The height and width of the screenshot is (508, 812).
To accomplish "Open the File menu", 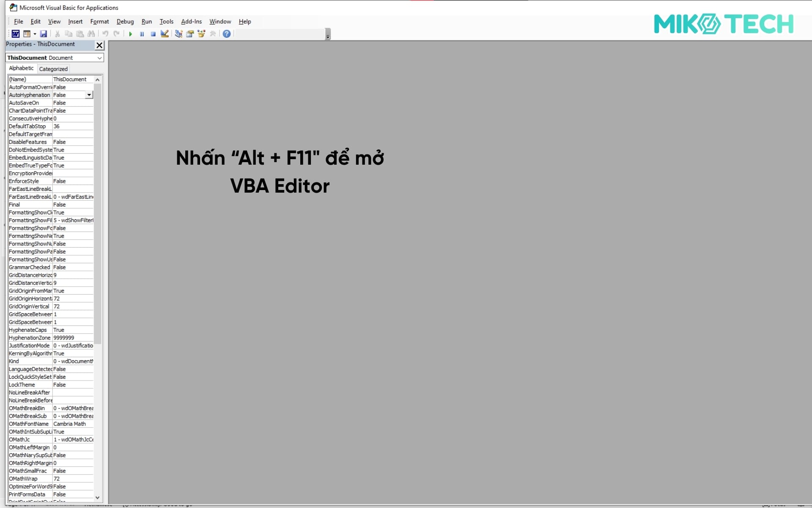I will (19, 22).
